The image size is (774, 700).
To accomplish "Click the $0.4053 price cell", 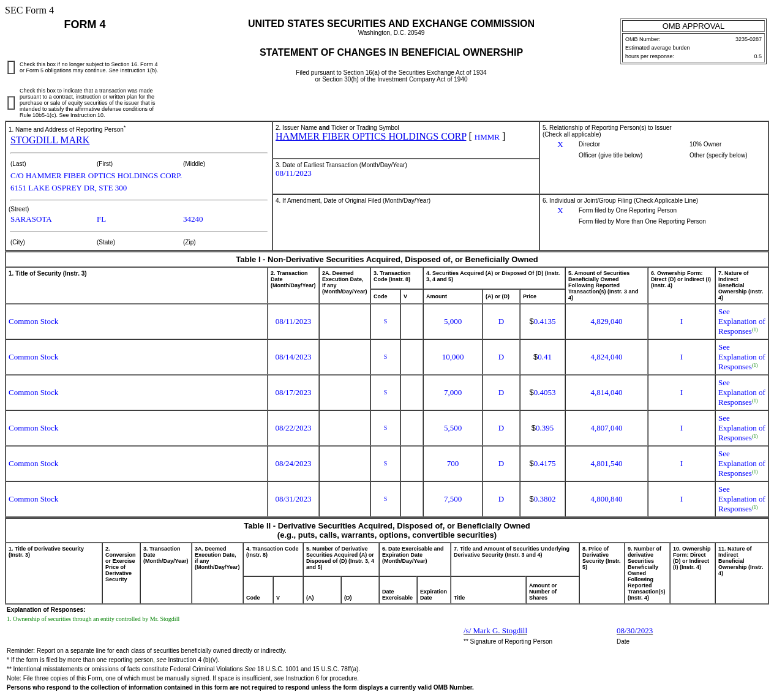I will click(543, 393).
